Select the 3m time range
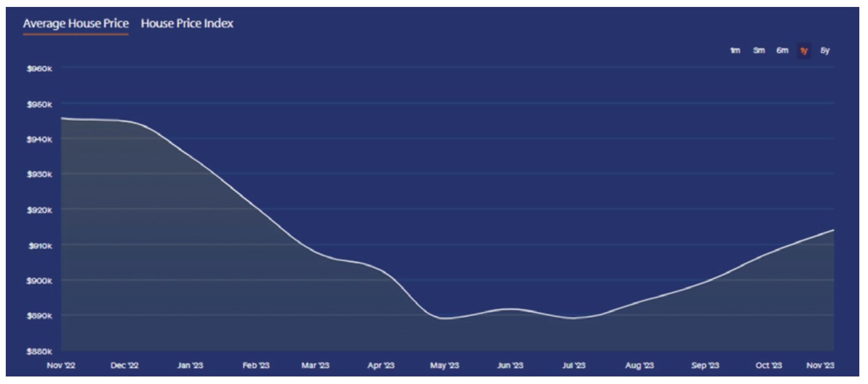 [759, 51]
